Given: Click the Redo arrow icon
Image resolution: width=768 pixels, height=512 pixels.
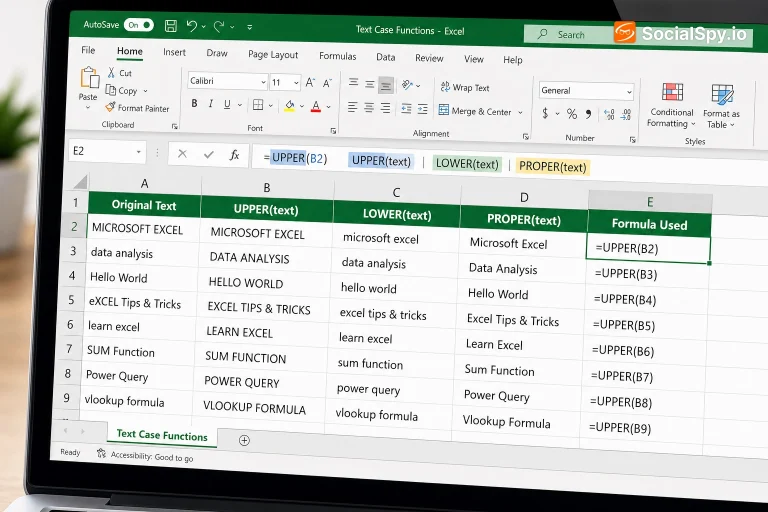Looking at the screenshot, I should point(218,26).
